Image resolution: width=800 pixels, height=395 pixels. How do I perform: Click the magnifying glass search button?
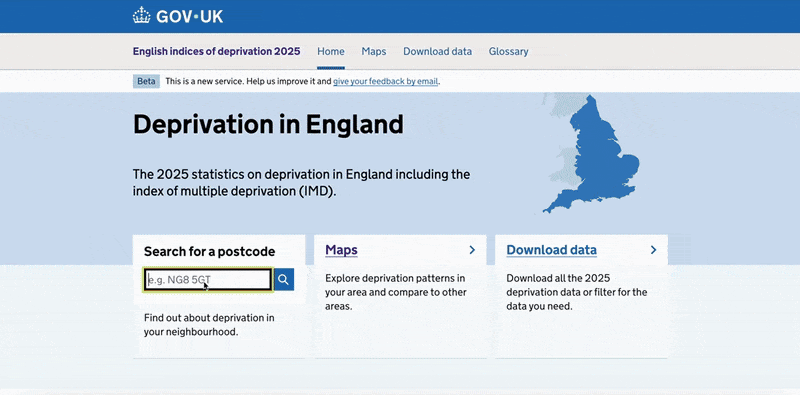(x=284, y=280)
